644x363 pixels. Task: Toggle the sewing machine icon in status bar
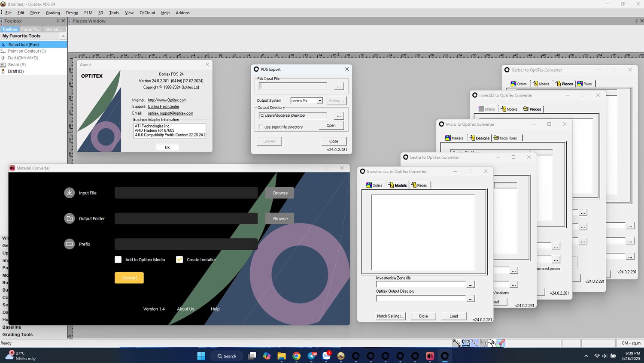466,343
